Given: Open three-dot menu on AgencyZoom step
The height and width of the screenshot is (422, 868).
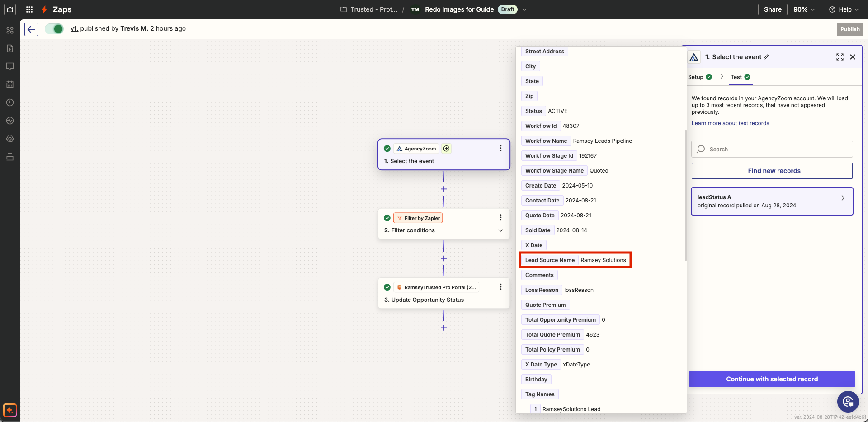Looking at the screenshot, I should coord(500,149).
